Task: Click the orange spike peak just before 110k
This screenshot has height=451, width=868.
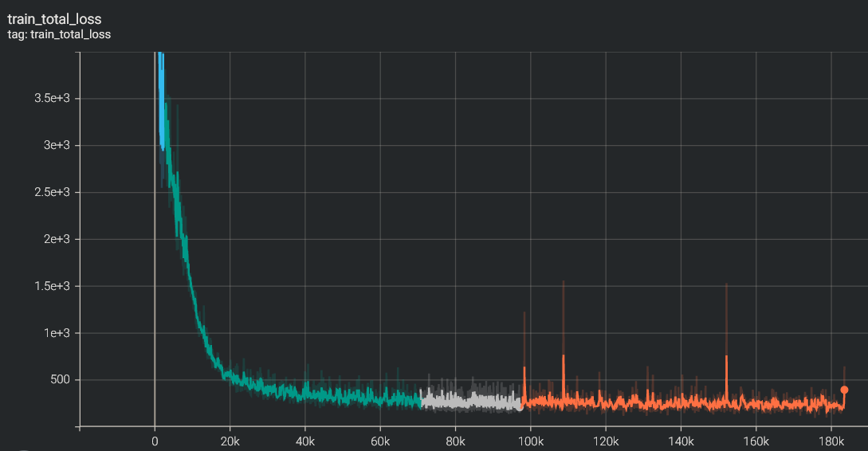Action: pos(564,356)
